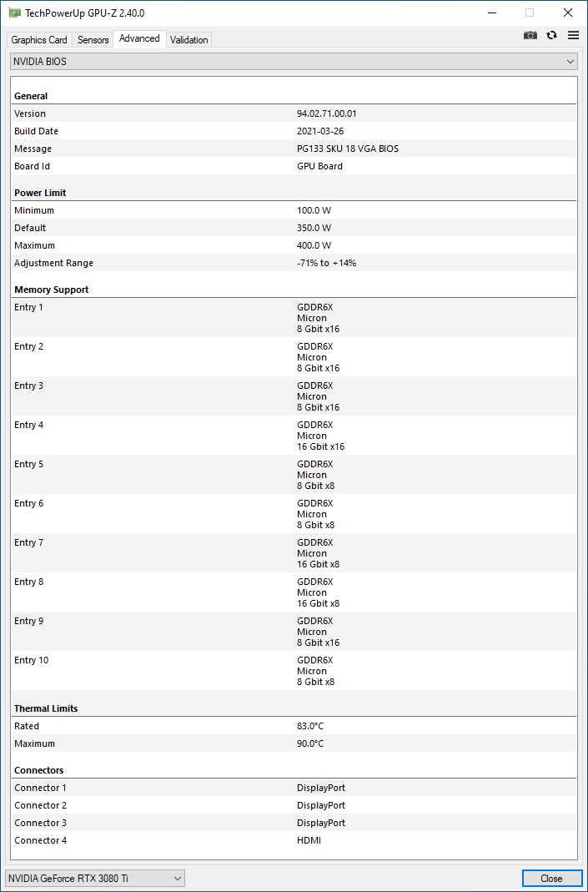Switch to the Graphics Card tab
Screen dimensions: 588x892
tap(39, 40)
